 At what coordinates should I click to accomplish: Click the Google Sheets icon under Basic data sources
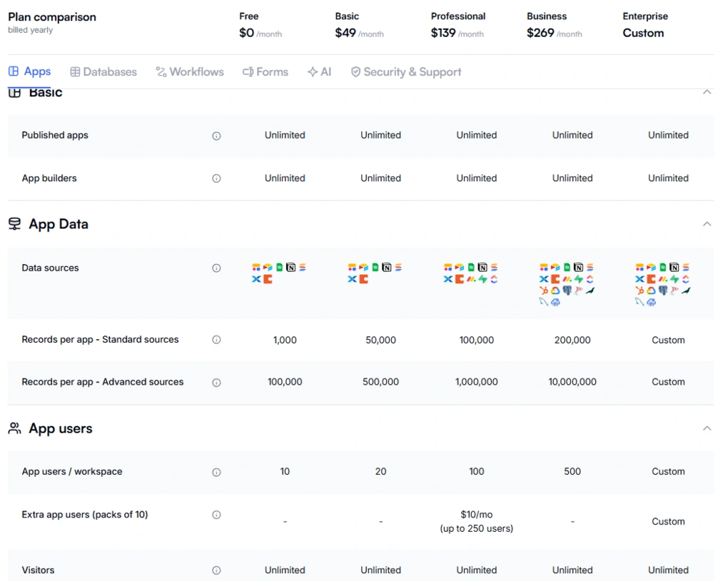[x=374, y=267]
